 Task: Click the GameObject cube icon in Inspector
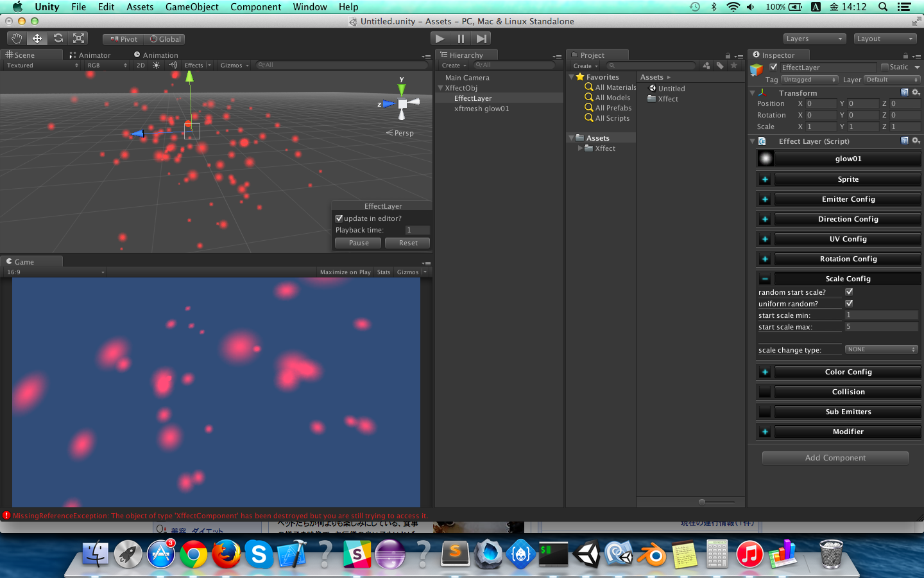(x=757, y=69)
